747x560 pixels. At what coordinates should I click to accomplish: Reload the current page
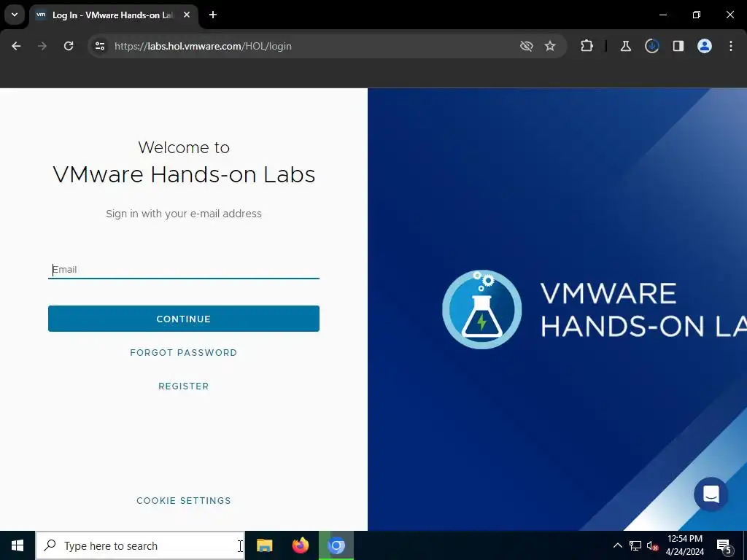(69, 46)
